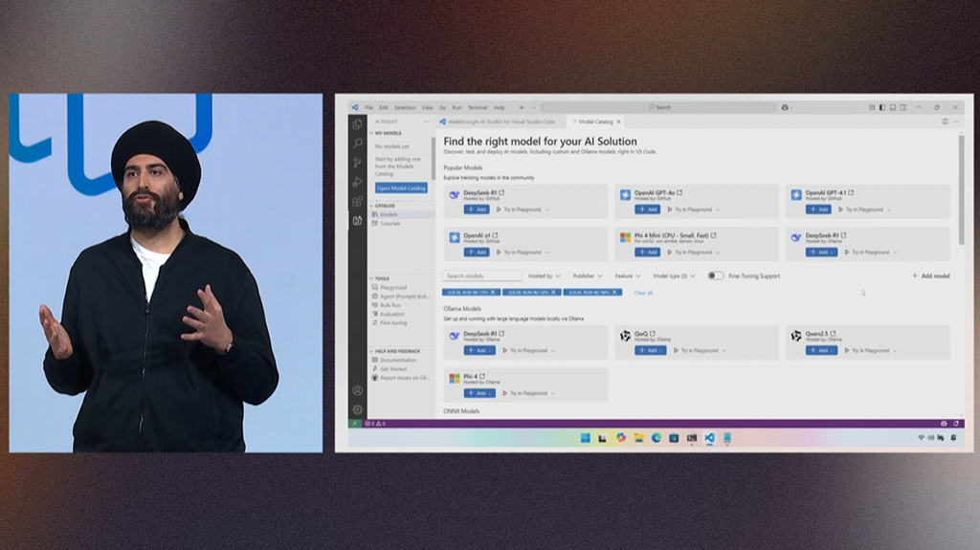This screenshot has width=980, height=550.
Task: Open external link icon beside OpenAI GPT-4o
Action: click(679, 192)
